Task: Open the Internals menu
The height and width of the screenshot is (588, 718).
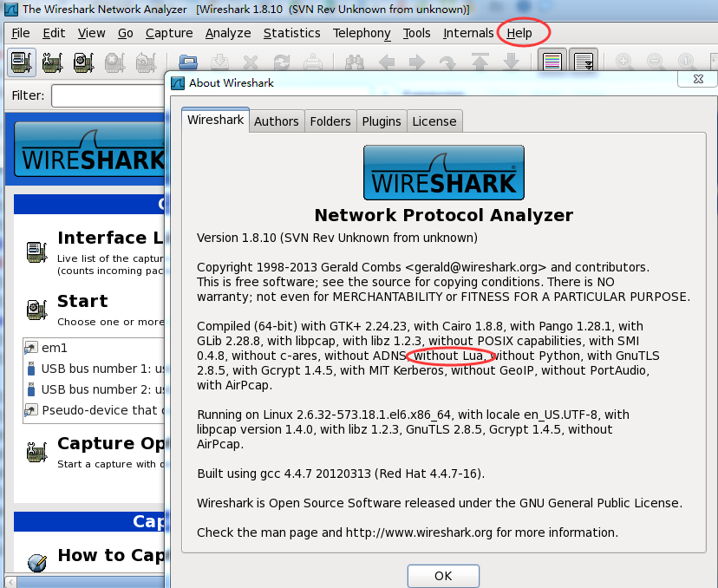Action: pyautogui.click(x=468, y=33)
